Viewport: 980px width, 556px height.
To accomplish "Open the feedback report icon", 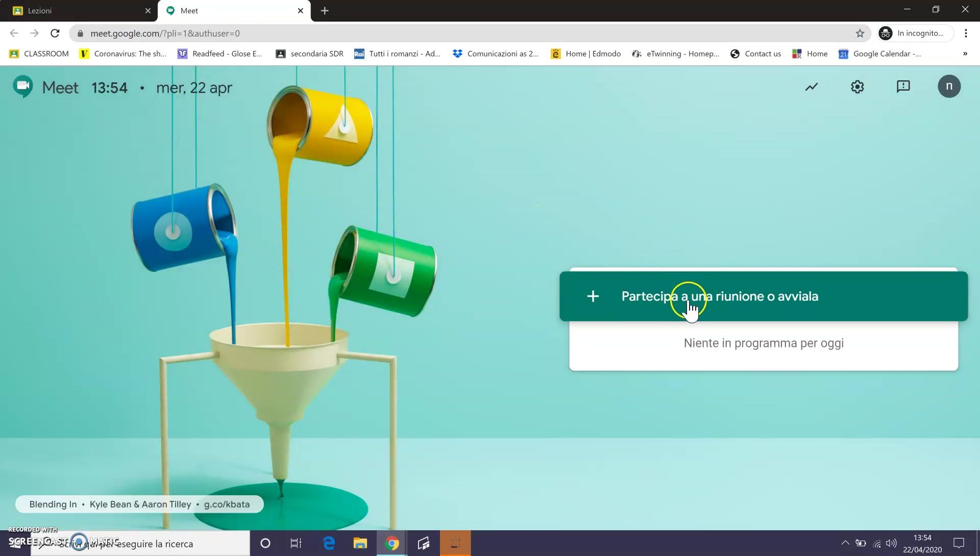I will 903,87.
